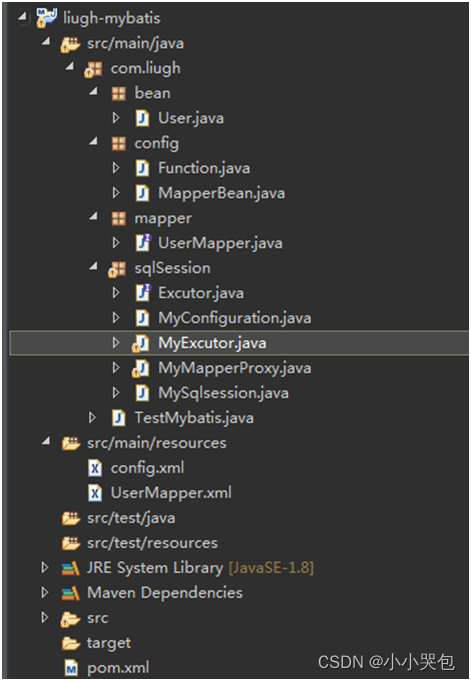Expand the TestMybatis.java node
Viewport: 471px width, 681px height.
tap(92, 418)
